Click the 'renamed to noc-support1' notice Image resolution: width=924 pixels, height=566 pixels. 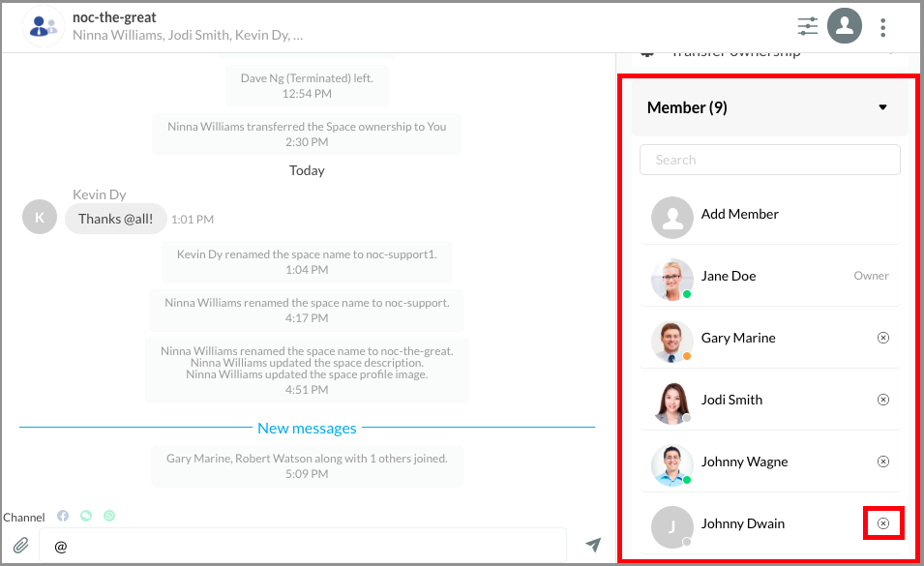[x=307, y=261]
